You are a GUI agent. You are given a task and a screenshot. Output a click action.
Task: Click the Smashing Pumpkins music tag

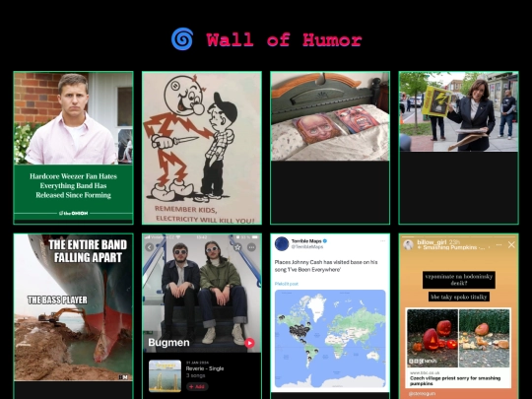[451, 247]
